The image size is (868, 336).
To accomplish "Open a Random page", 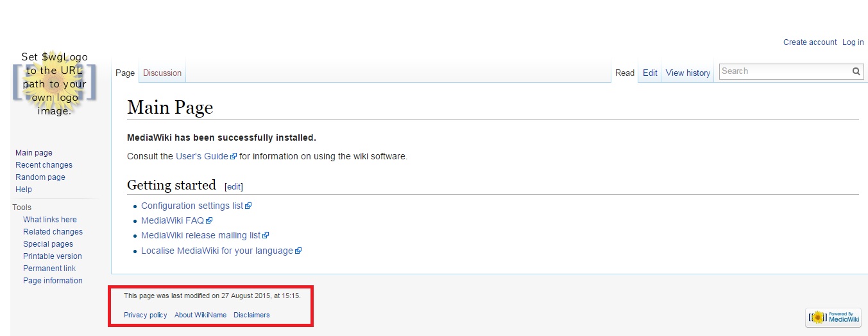I will click(x=40, y=177).
